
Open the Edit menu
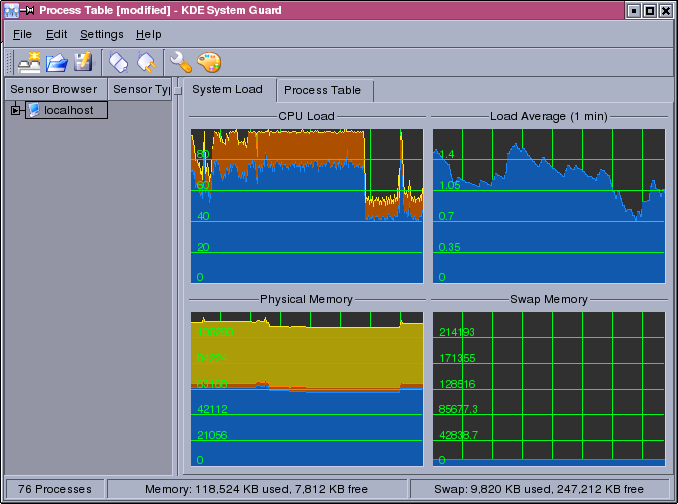coord(56,34)
